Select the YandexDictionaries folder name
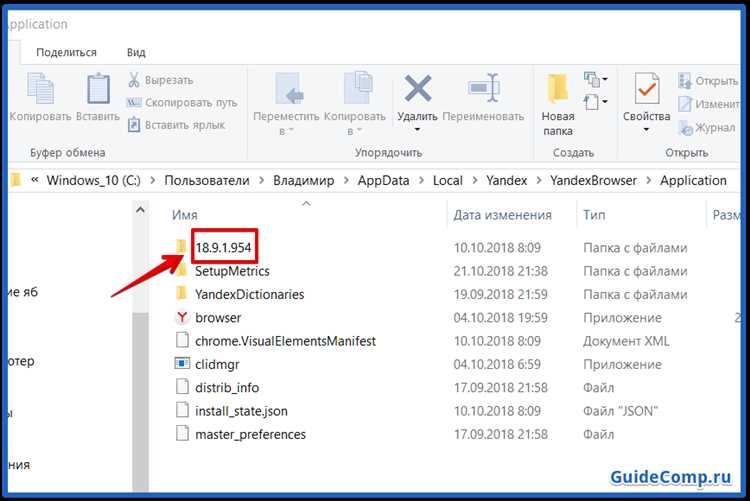Viewport: 750px width, 501px height. [x=250, y=294]
